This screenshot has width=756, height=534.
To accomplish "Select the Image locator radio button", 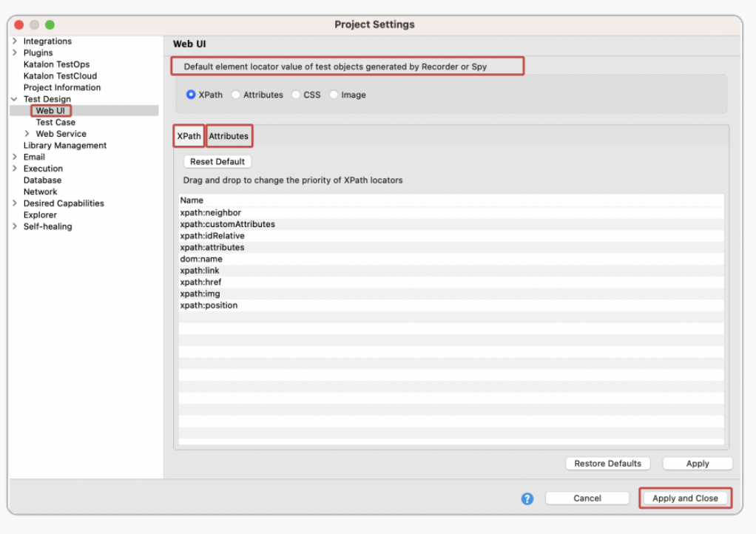I will [334, 95].
